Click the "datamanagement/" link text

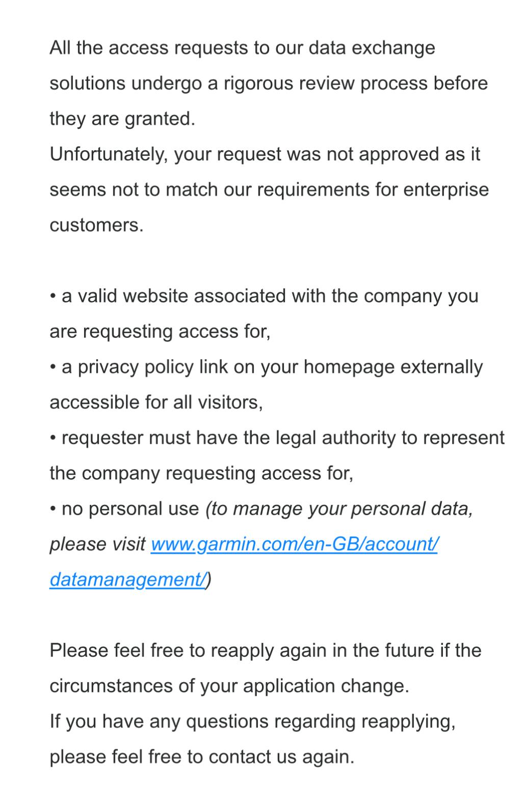coord(128,580)
